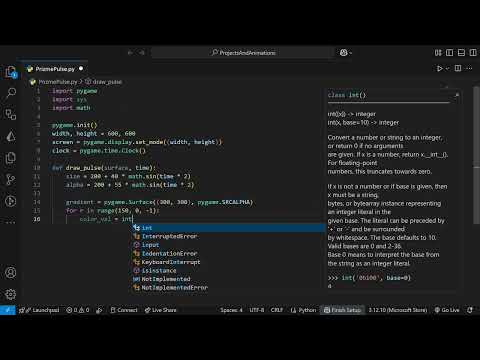Open the Explorer view in the activity bar
480x360 pixels.
[x=11, y=72]
